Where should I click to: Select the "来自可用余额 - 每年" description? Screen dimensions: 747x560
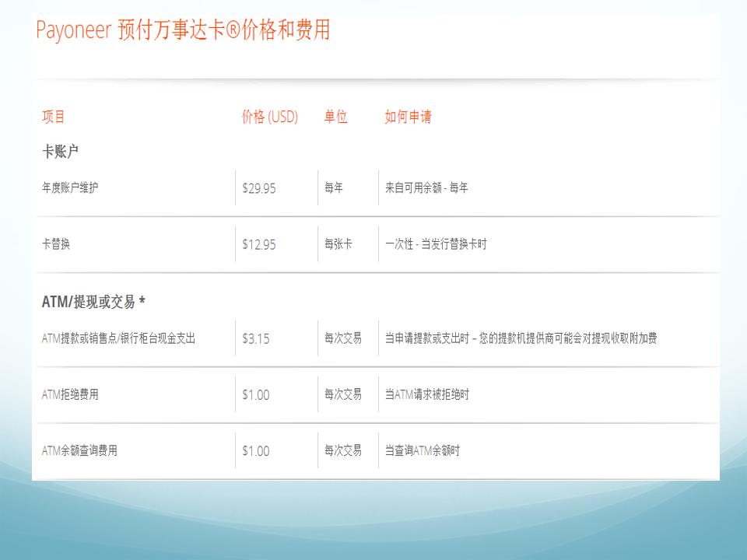click(426, 187)
